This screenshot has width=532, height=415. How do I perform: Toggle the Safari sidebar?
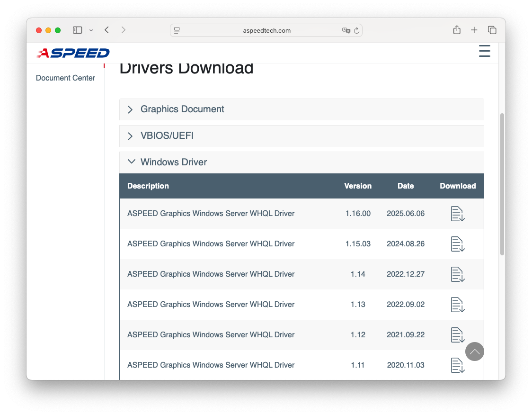click(77, 30)
